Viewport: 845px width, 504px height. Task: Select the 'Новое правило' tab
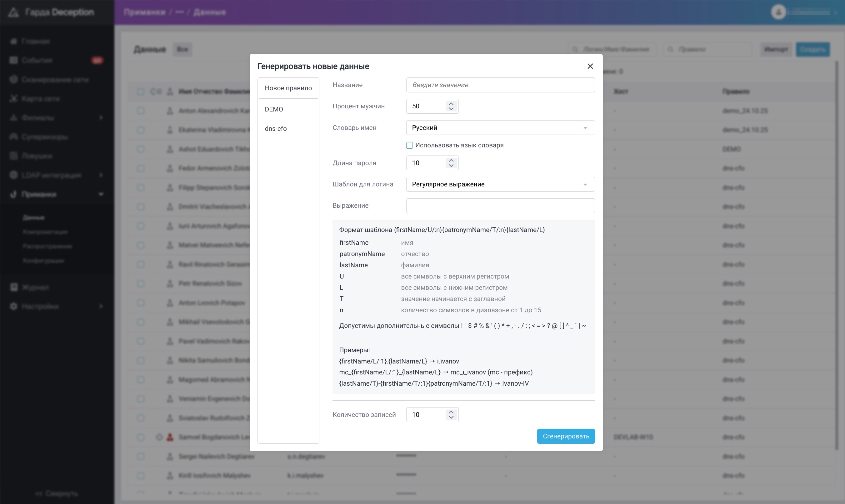[x=288, y=88]
